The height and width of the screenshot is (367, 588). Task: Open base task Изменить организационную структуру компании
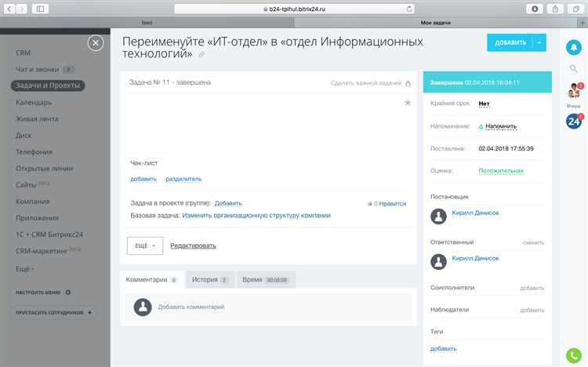coord(256,216)
